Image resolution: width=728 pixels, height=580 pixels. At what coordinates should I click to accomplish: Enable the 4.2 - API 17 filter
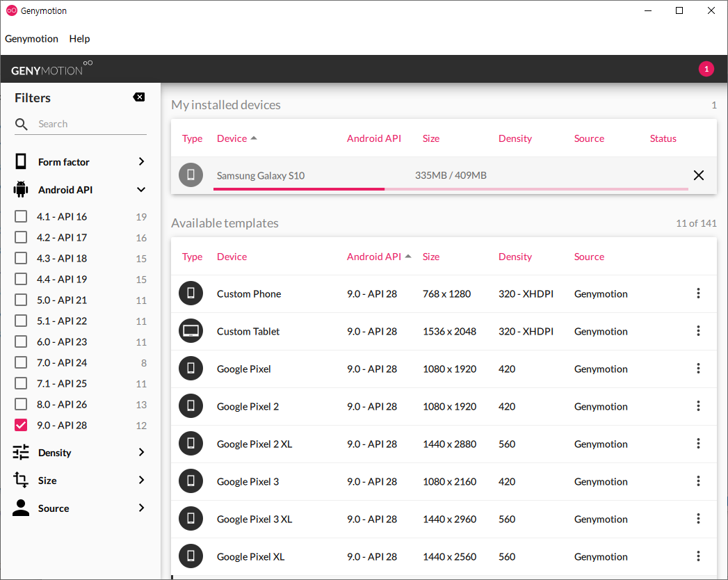coord(21,237)
